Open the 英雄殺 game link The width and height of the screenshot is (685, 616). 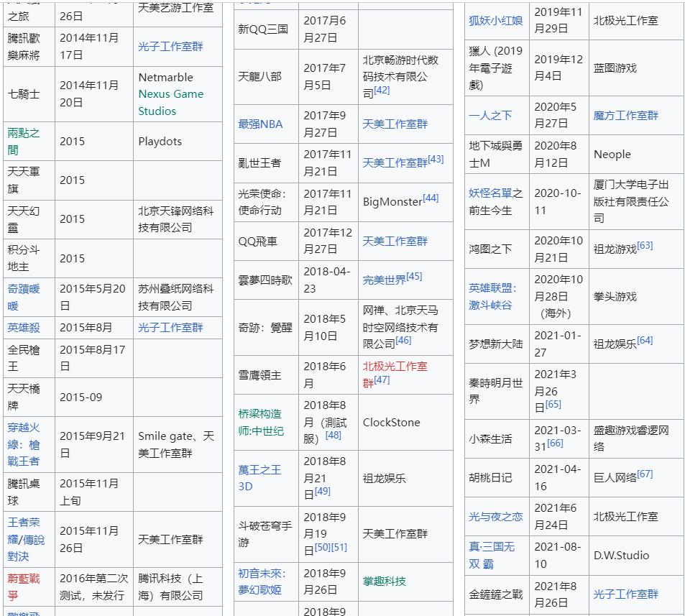[24, 327]
